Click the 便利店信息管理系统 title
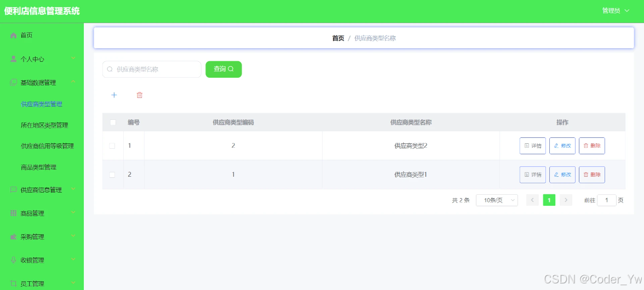The width and height of the screenshot is (644, 290). click(42, 11)
